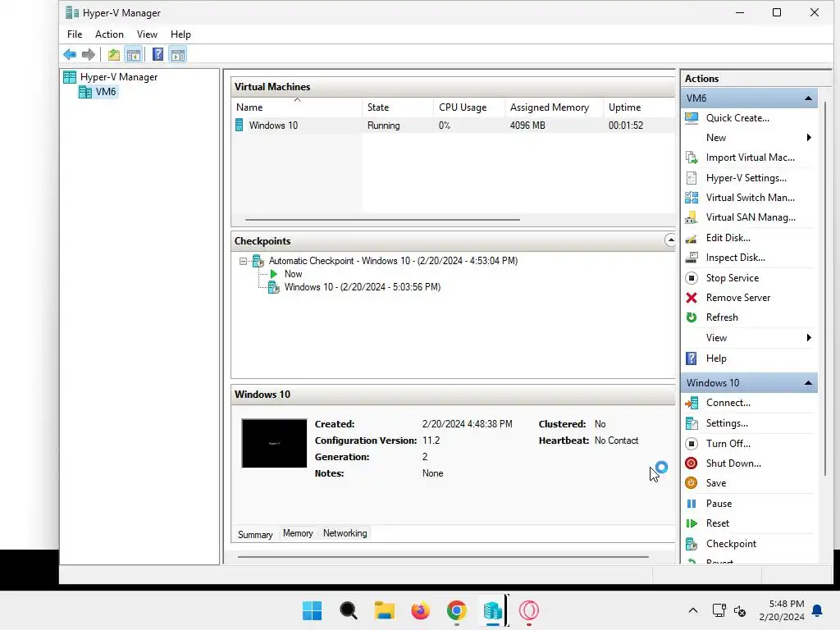Click the Edit Disk... action label
This screenshot has width=840, height=630.
[x=728, y=238]
